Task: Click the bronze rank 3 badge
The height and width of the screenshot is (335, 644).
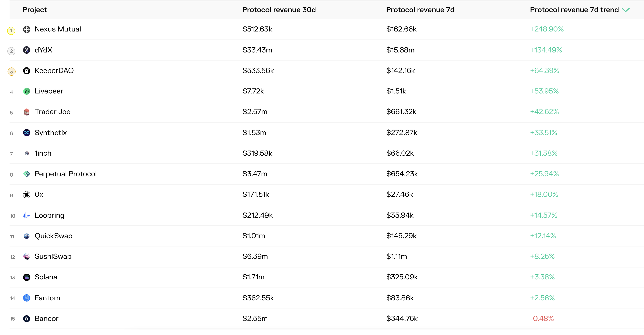Action: [x=12, y=71]
